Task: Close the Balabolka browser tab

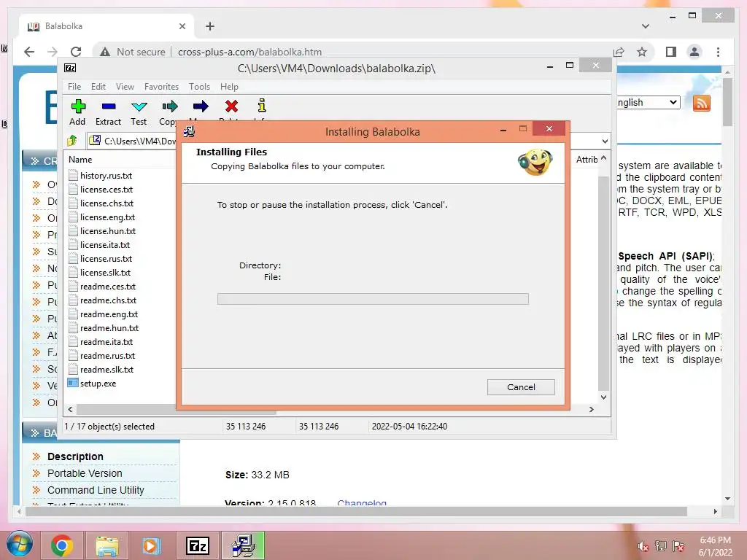Action: [x=182, y=26]
